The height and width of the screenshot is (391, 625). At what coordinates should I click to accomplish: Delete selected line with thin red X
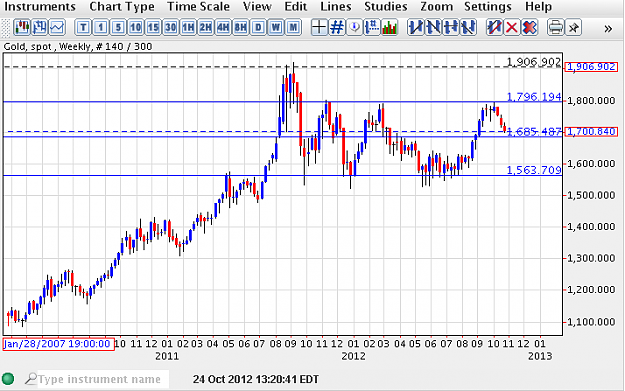(x=512, y=28)
